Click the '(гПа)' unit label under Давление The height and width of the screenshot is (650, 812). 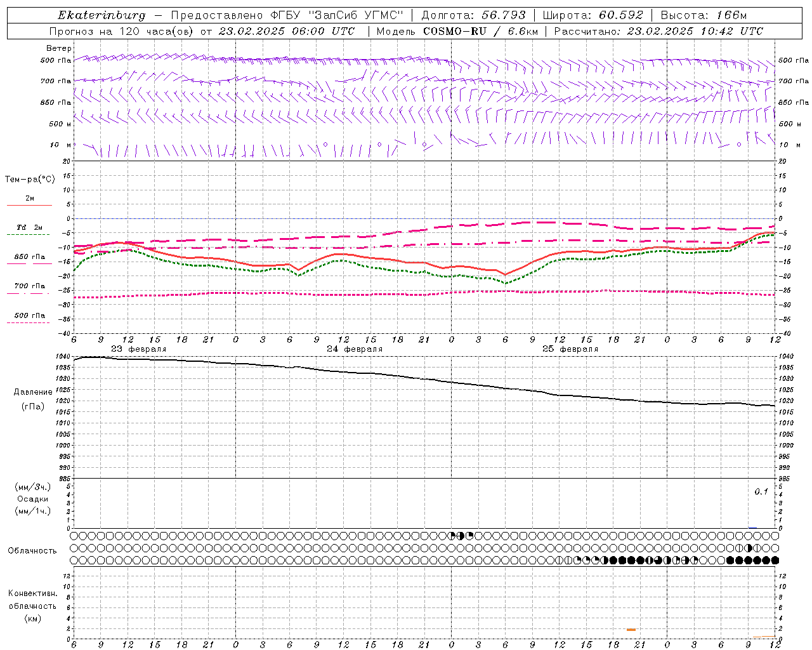coord(33,407)
